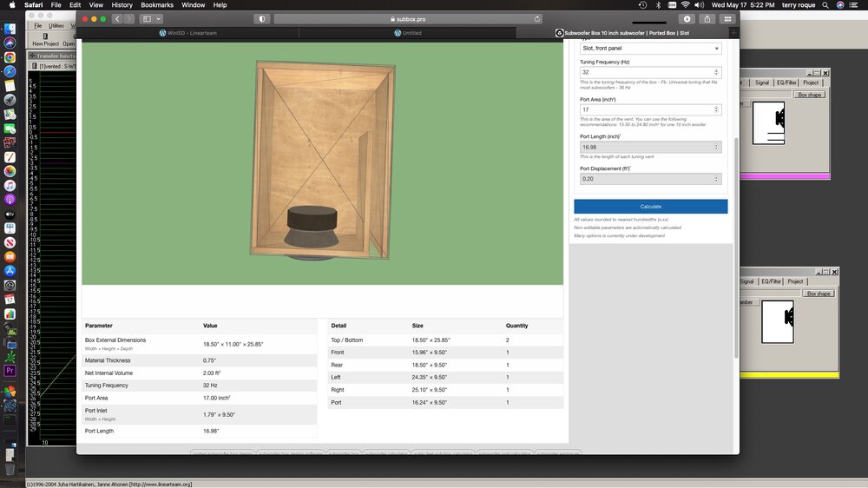The image size is (868, 488).
Task: Go back with Safari back arrow
Action: pyautogui.click(x=117, y=19)
